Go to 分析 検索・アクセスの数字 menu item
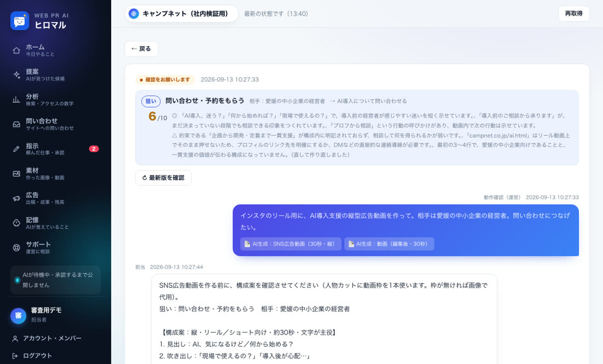Screen dimensions: 603x364 point(55,100)
